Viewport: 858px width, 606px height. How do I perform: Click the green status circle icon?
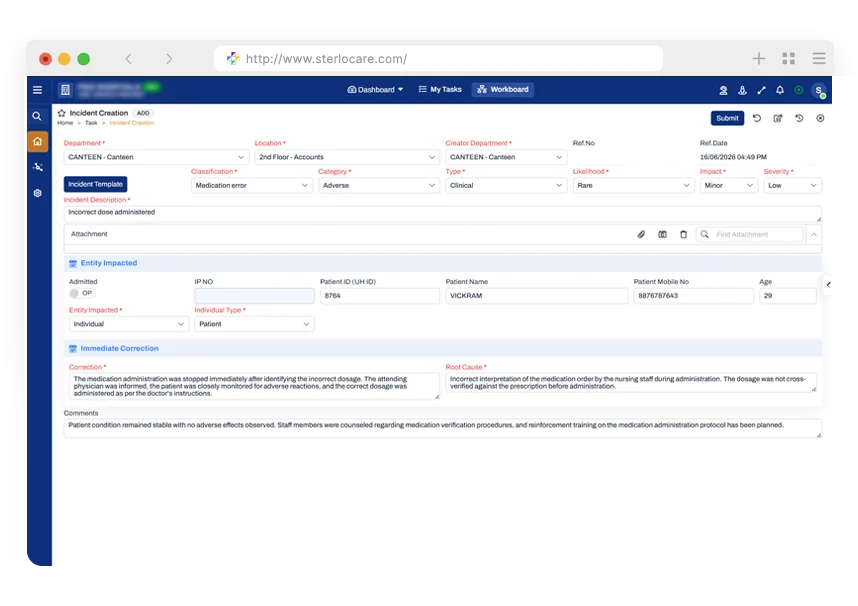click(x=799, y=90)
